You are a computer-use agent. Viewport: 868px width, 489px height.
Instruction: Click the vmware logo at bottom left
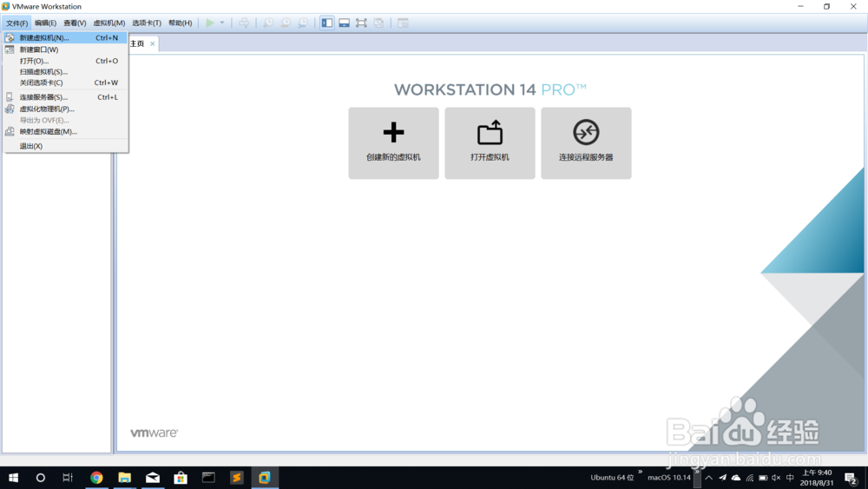(x=154, y=433)
